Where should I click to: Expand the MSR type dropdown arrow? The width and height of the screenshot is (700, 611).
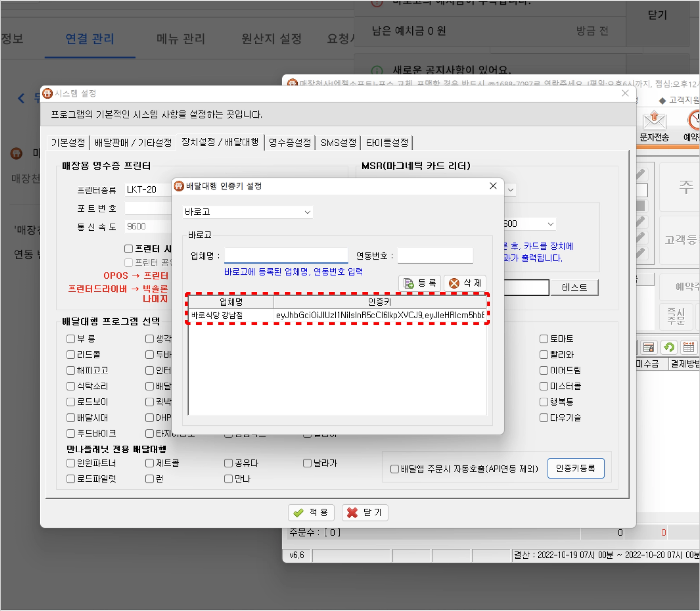(x=511, y=190)
